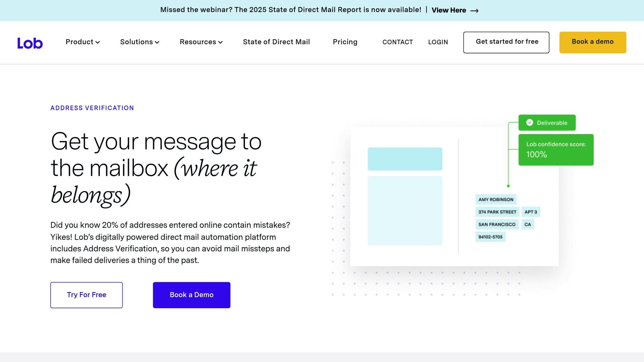Open the State of Direct Mail page

tap(276, 42)
